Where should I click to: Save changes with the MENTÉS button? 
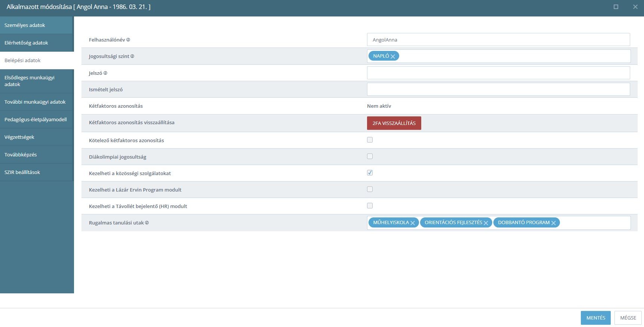point(595,318)
